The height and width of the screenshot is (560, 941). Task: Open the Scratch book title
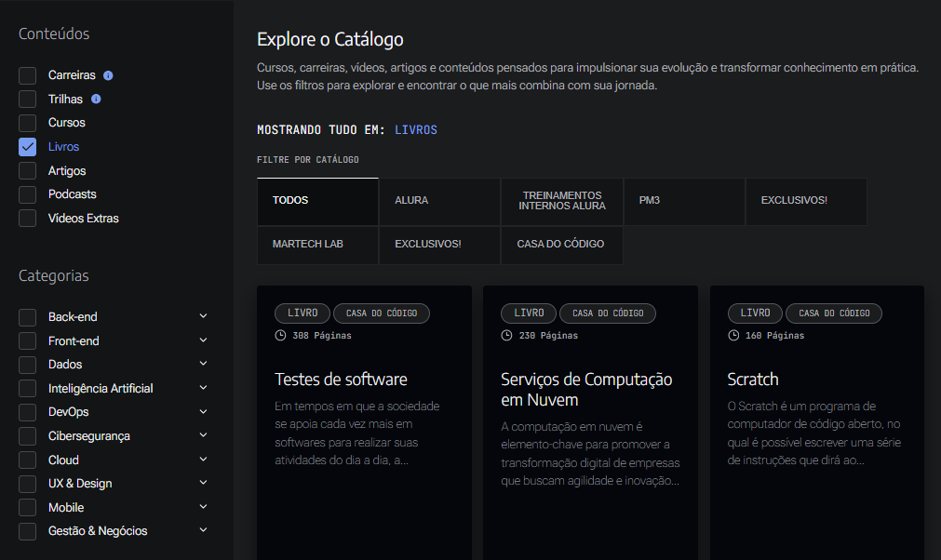[753, 380]
